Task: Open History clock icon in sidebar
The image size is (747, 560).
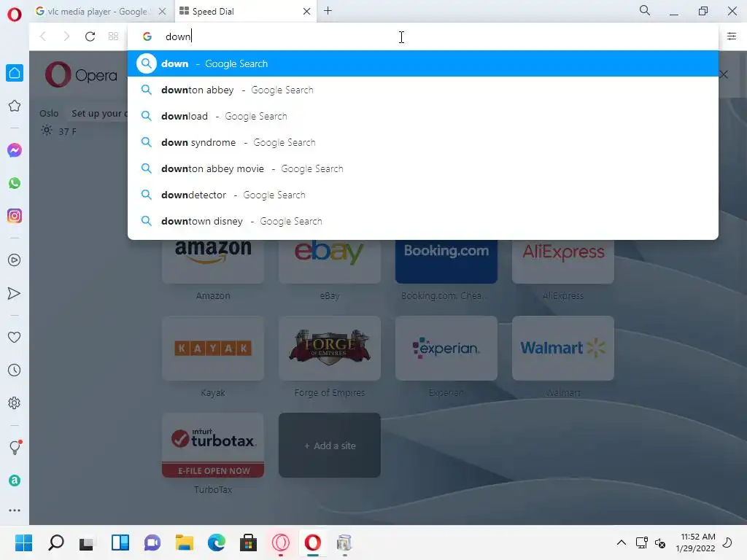Action: coord(15,370)
